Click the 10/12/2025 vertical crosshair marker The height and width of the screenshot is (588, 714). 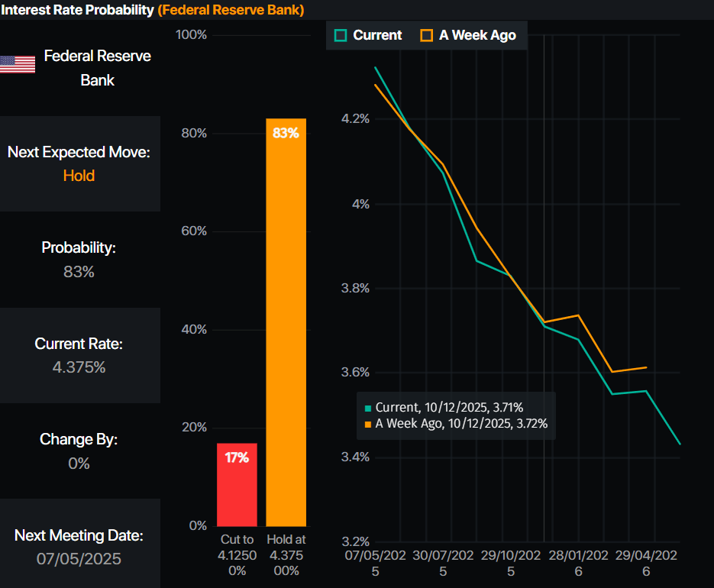pyautogui.click(x=544, y=229)
